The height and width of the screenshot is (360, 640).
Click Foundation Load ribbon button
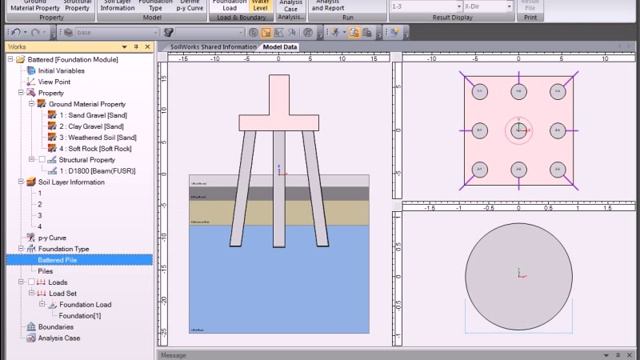[x=229, y=6]
